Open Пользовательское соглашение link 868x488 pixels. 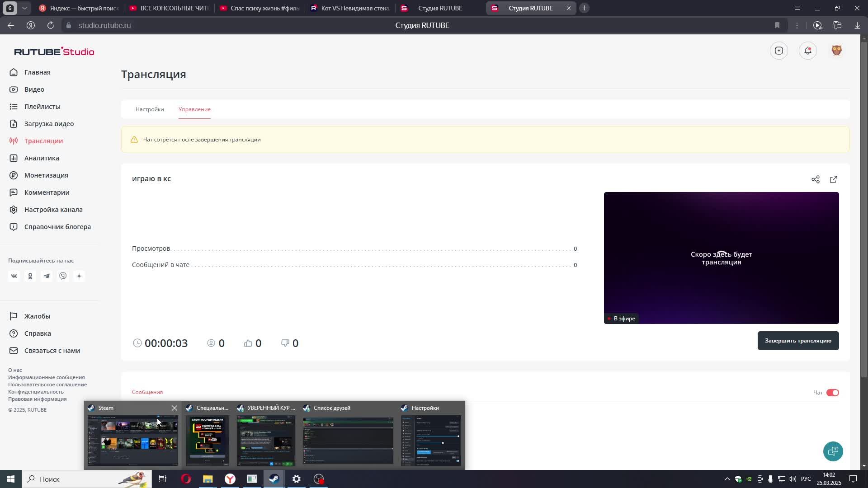pyautogui.click(x=47, y=385)
